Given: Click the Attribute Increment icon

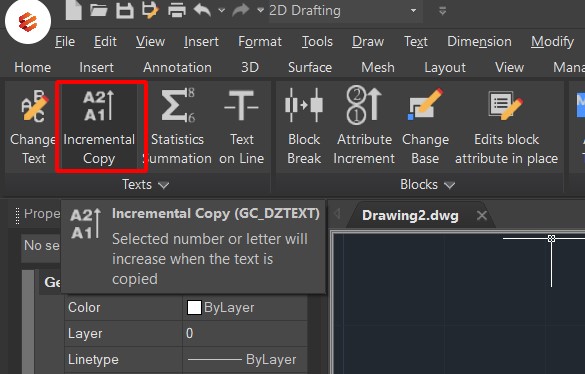Looking at the screenshot, I should click(364, 105).
